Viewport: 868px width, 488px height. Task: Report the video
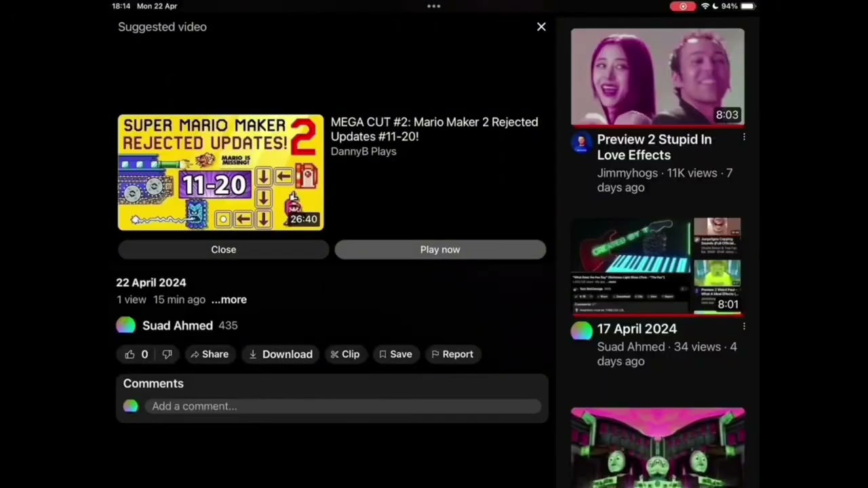(x=452, y=354)
